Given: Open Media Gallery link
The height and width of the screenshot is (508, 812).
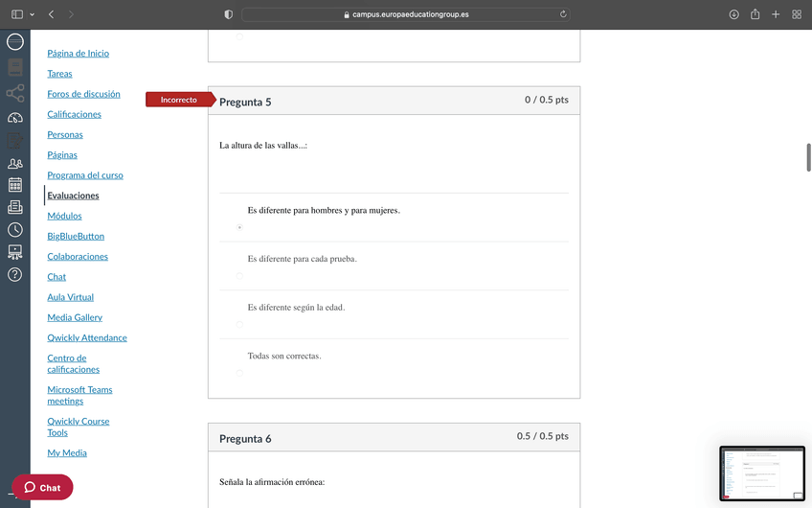Looking at the screenshot, I should pos(75,317).
